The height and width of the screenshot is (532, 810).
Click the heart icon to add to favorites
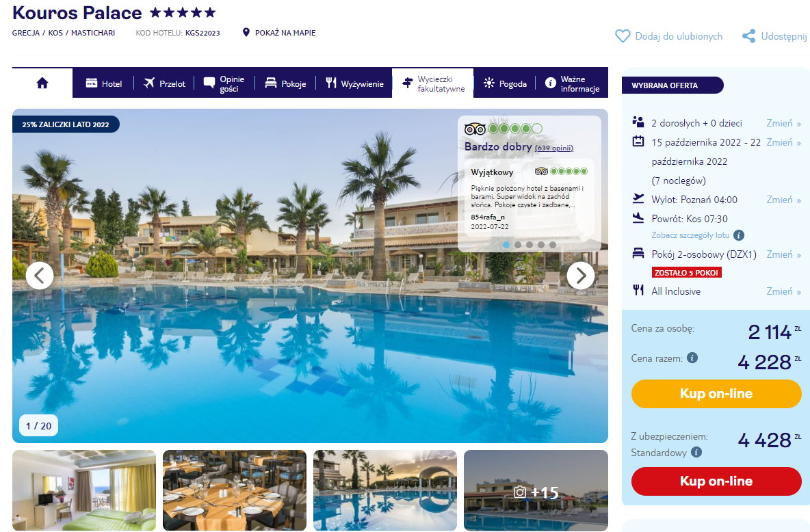pos(623,36)
